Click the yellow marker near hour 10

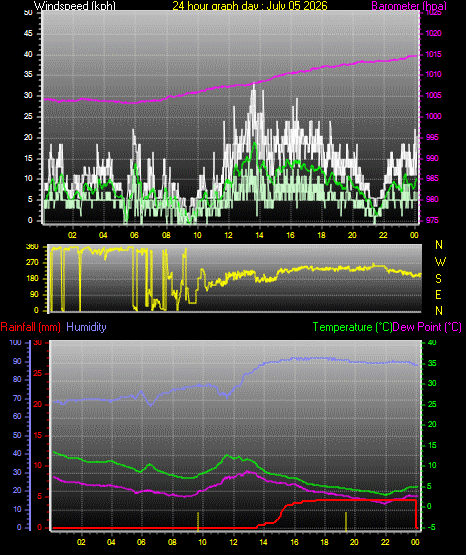tap(198, 521)
